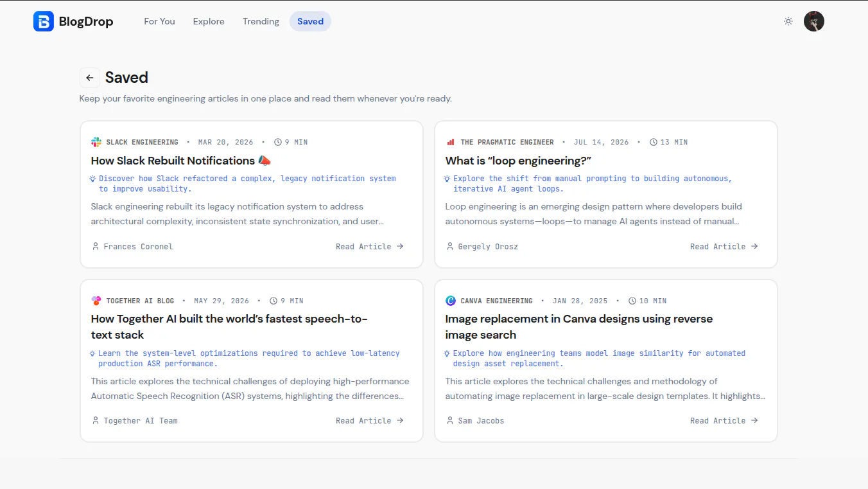Toggle the light/dark theme sun icon
This screenshot has height=489, width=868.
point(788,21)
